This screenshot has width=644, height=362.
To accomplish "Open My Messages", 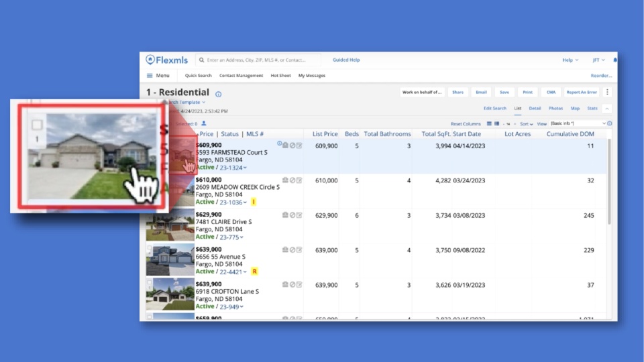I will point(312,76).
